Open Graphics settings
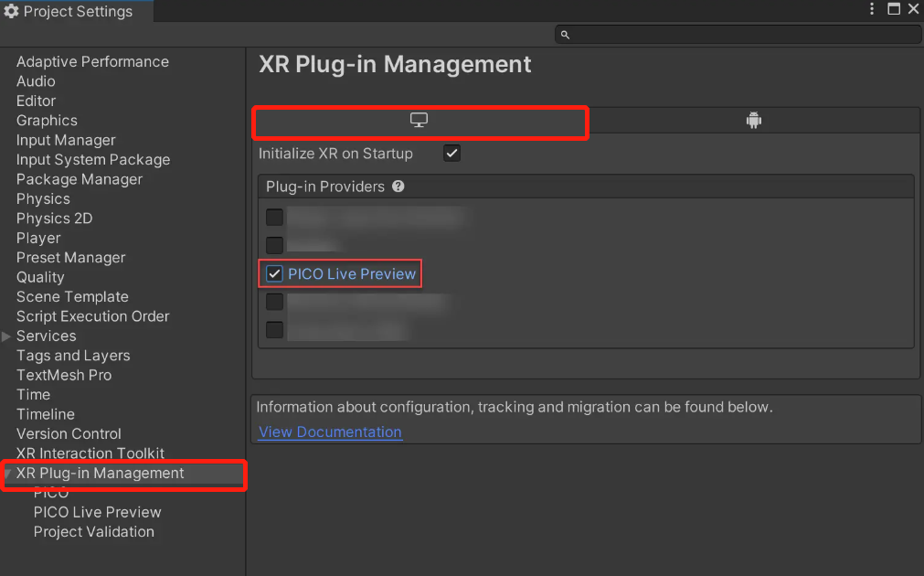The width and height of the screenshot is (924, 576). 47,121
